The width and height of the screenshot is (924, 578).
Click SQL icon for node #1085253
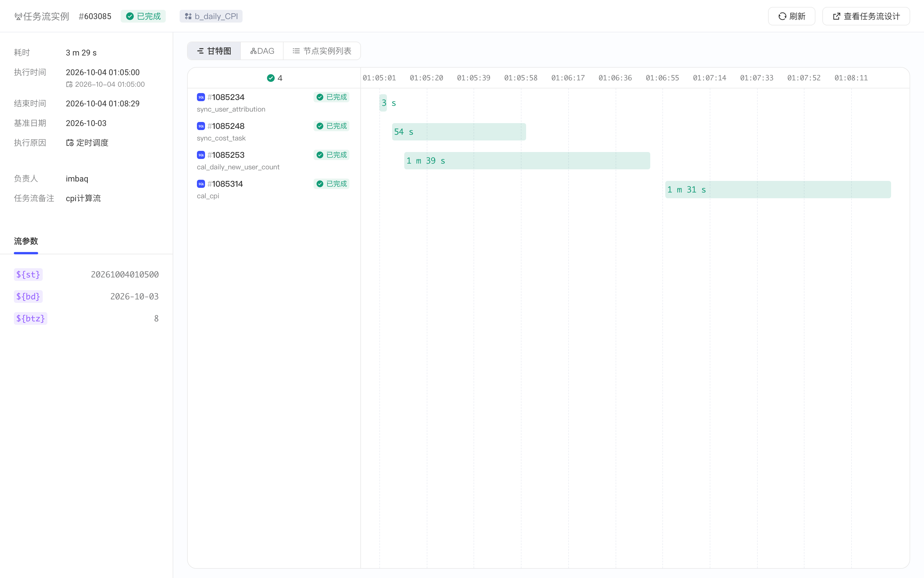click(201, 155)
